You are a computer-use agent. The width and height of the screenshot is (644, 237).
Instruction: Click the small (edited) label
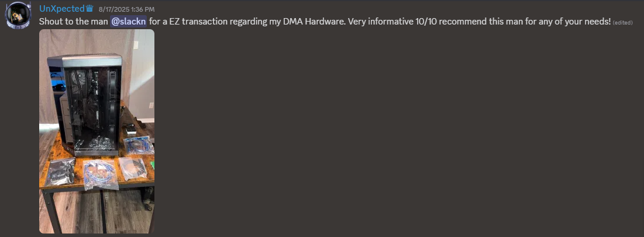tap(622, 22)
